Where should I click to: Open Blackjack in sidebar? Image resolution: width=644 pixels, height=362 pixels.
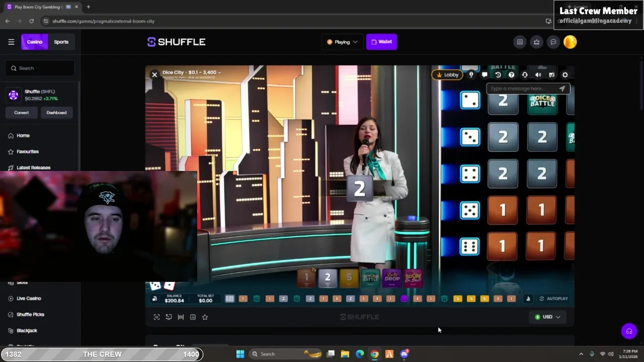point(27,330)
